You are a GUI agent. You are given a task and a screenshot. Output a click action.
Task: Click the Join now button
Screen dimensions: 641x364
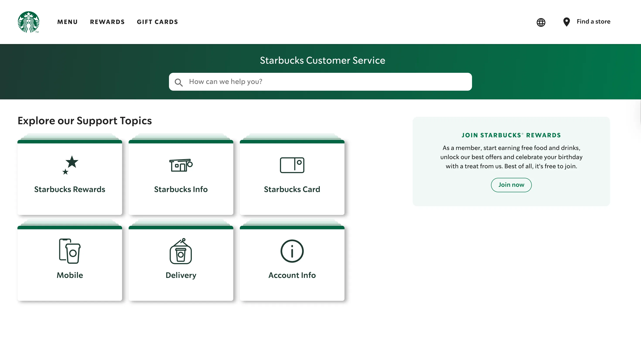(x=511, y=185)
